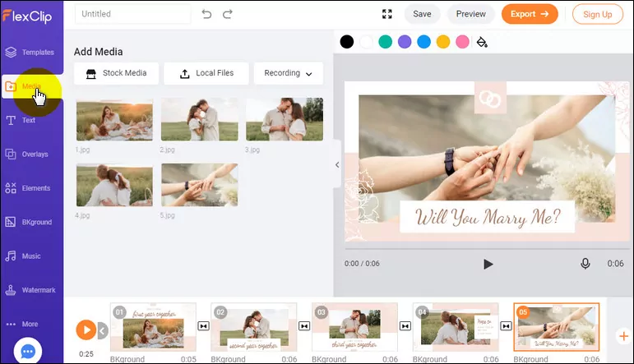This screenshot has height=364, width=634.
Task: Select storyboard scene 05
Action: click(557, 327)
